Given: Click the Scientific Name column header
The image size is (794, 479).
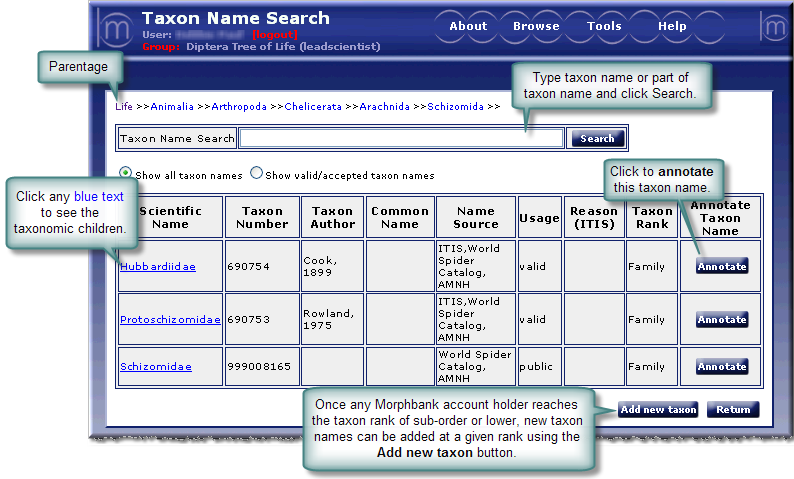Looking at the screenshot, I should pyautogui.click(x=171, y=217).
